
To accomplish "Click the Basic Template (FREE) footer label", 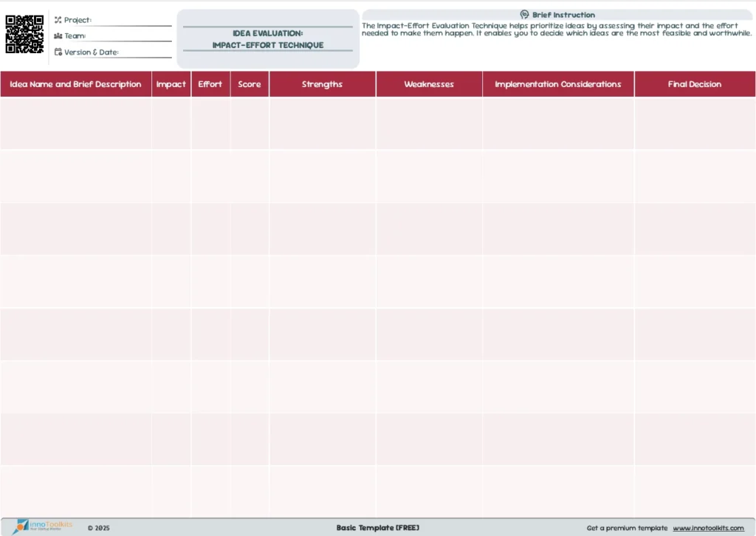I will (378, 528).
